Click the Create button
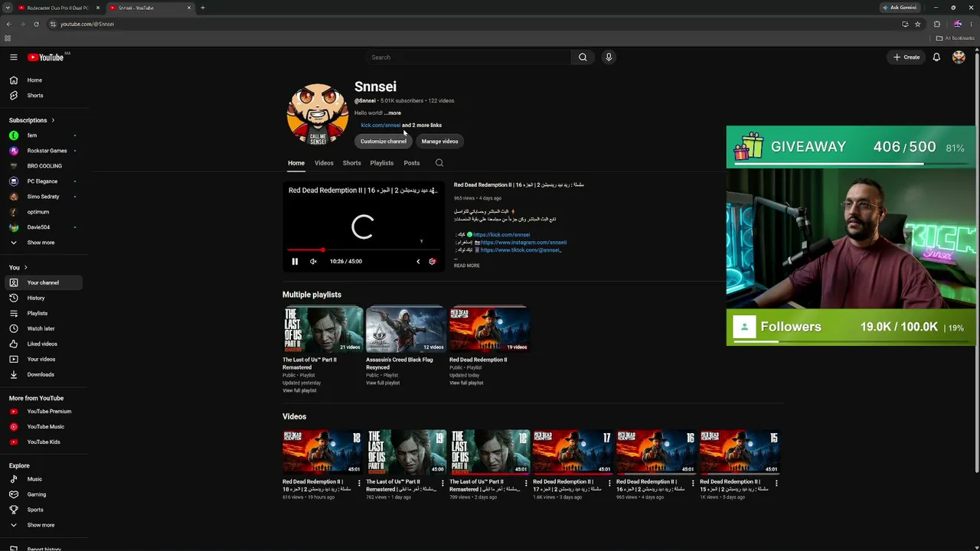Screen dimensions: 980x551 [906, 57]
